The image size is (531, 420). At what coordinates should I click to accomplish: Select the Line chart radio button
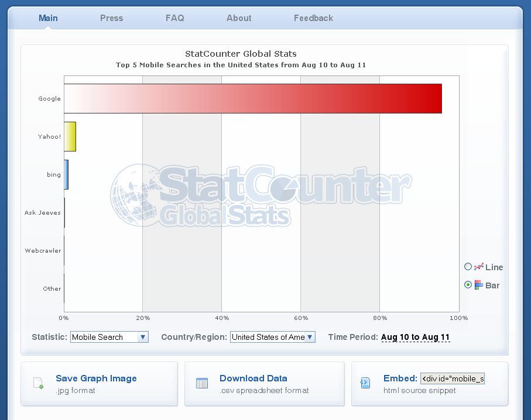tap(468, 267)
